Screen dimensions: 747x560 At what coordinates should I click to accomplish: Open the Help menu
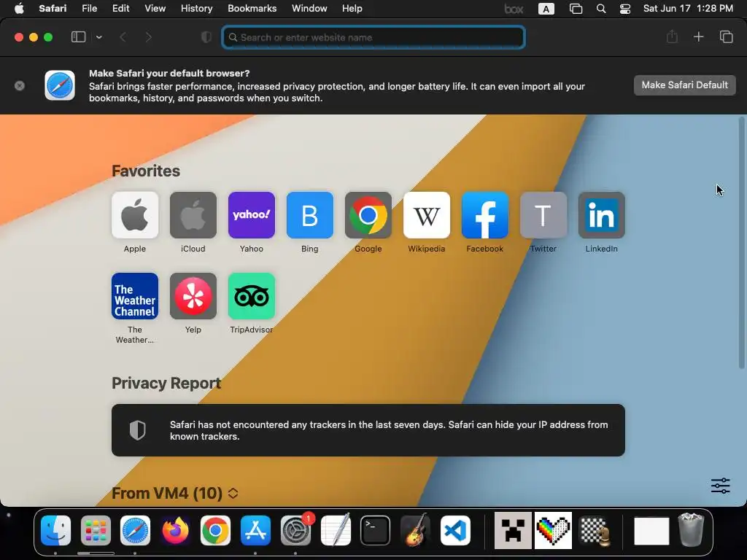(352, 9)
